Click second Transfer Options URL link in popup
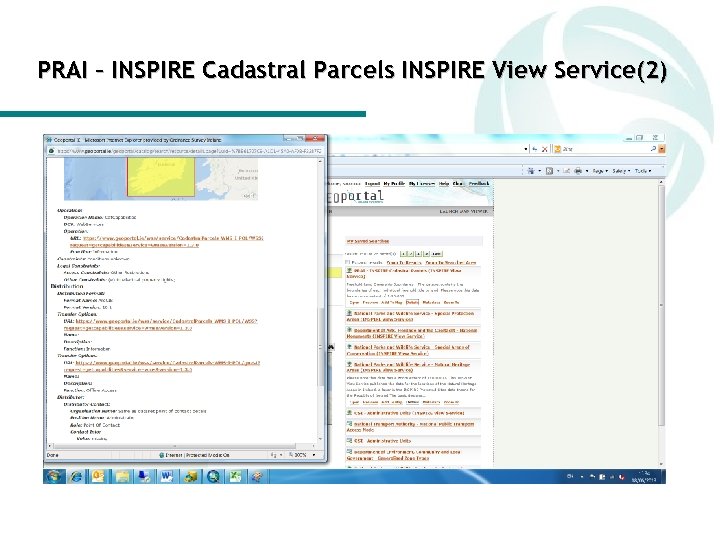This screenshot has width=720, height=540. pos(162,366)
